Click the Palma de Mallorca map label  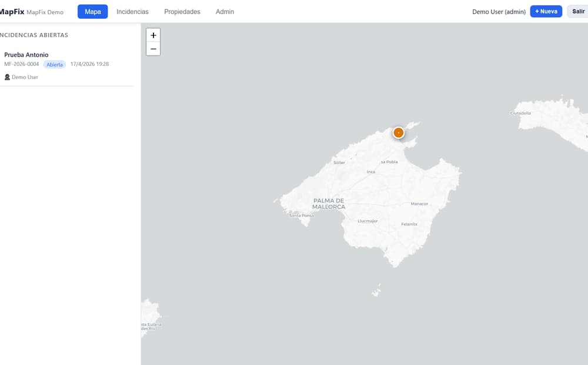coord(329,204)
